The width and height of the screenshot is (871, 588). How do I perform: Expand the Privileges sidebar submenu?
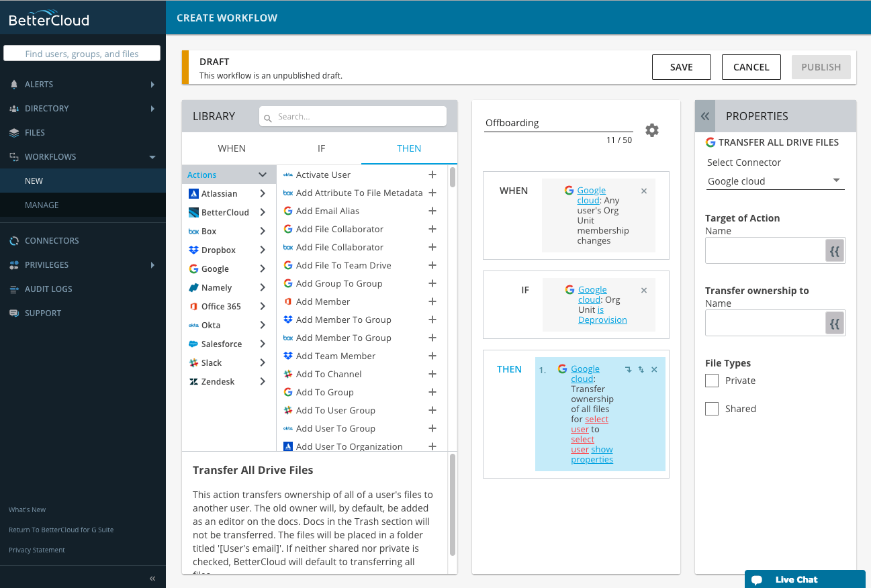(x=152, y=265)
